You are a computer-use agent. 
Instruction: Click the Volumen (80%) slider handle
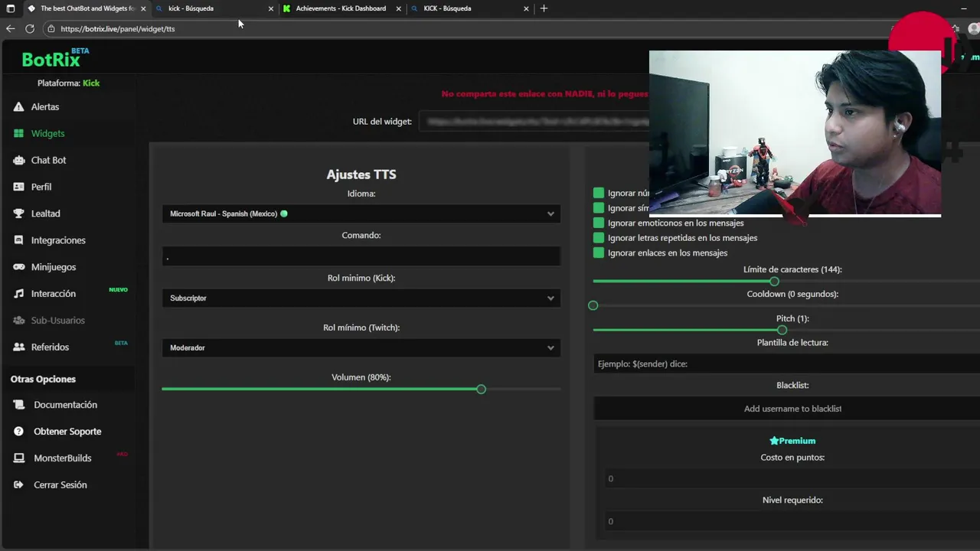coord(481,390)
